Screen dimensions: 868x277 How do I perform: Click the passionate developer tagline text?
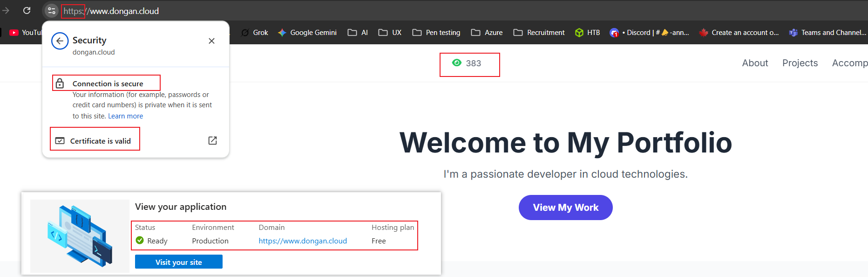(565, 174)
